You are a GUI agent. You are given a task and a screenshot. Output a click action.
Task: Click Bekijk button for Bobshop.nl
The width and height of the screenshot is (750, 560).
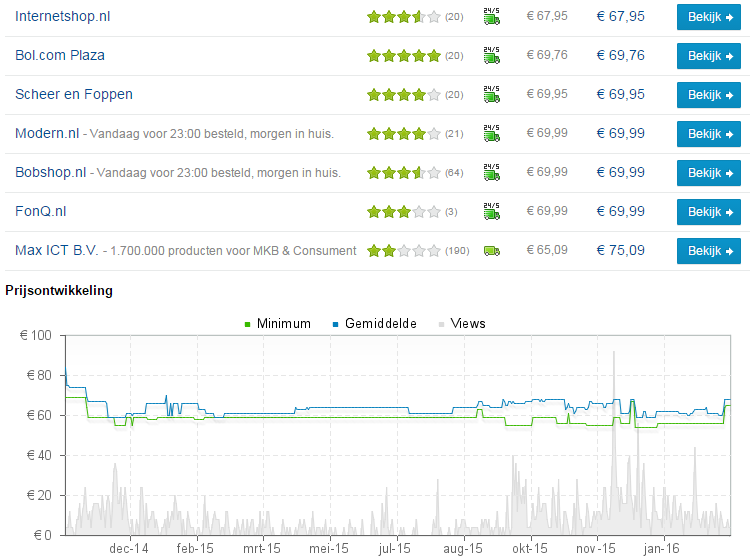tap(709, 173)
